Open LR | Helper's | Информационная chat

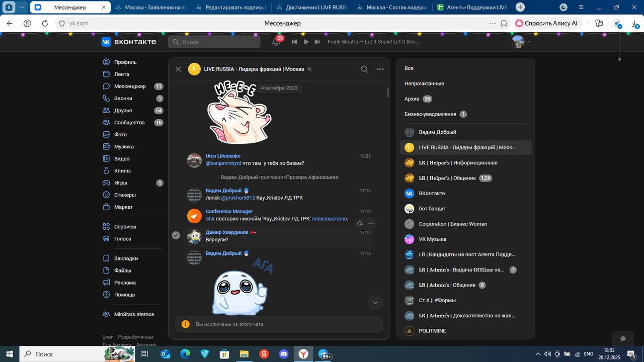click(x=465, y=163)
